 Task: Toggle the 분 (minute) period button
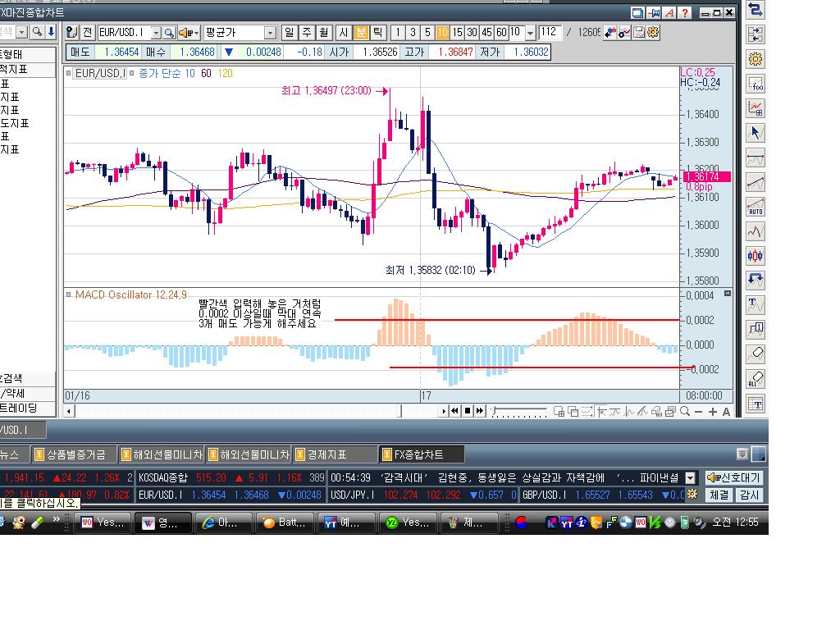361,33
